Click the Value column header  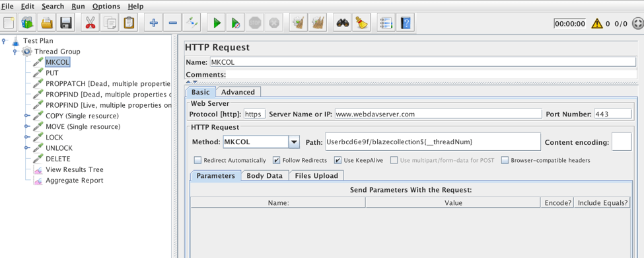coord(453,202)
